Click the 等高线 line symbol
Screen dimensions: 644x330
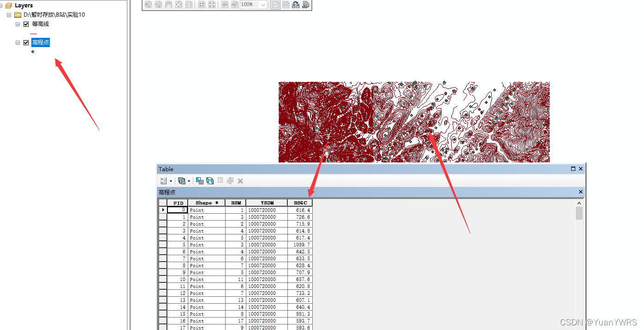(x=34, y=34)
